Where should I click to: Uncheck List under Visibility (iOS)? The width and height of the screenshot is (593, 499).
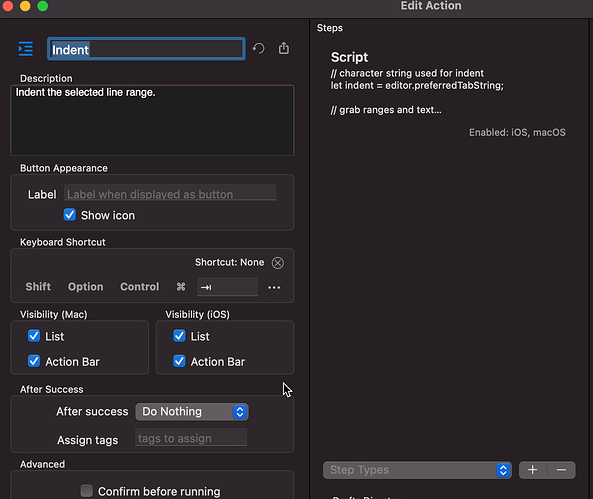pos(179,336)
